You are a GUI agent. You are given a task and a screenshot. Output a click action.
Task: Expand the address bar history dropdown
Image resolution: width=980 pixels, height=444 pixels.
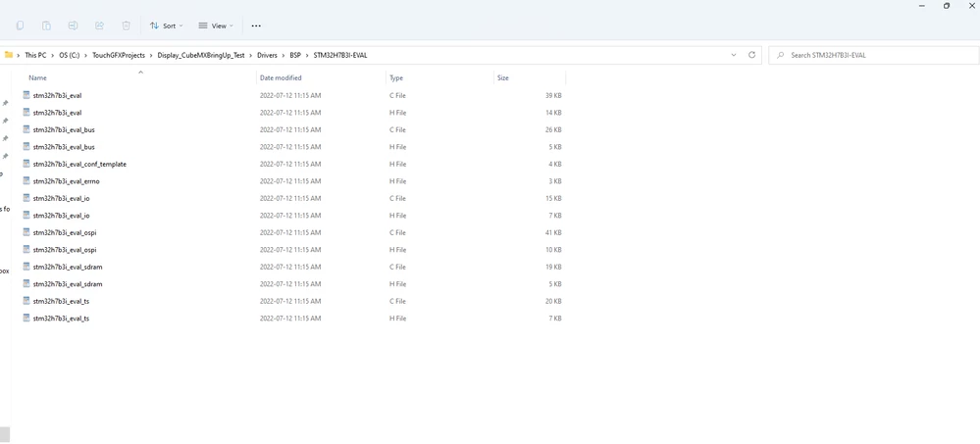pos(734,55)
